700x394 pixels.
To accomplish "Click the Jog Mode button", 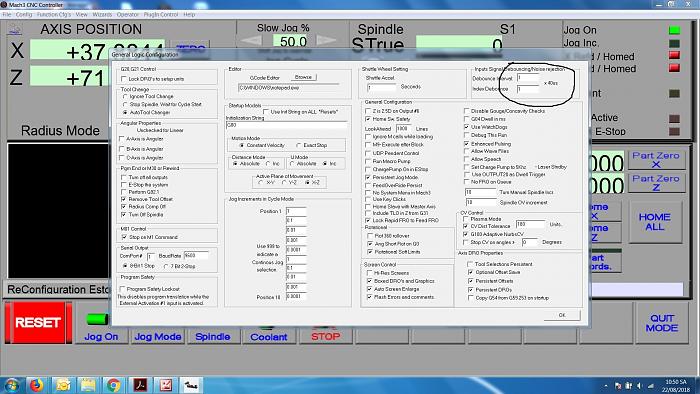I will pyautogui.click(x=158, y=337).
